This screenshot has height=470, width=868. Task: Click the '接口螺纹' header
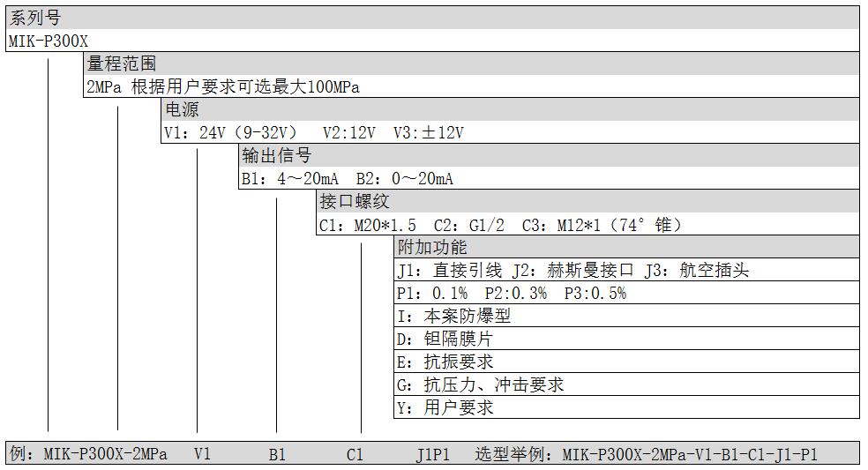click(x=355, y=202)
